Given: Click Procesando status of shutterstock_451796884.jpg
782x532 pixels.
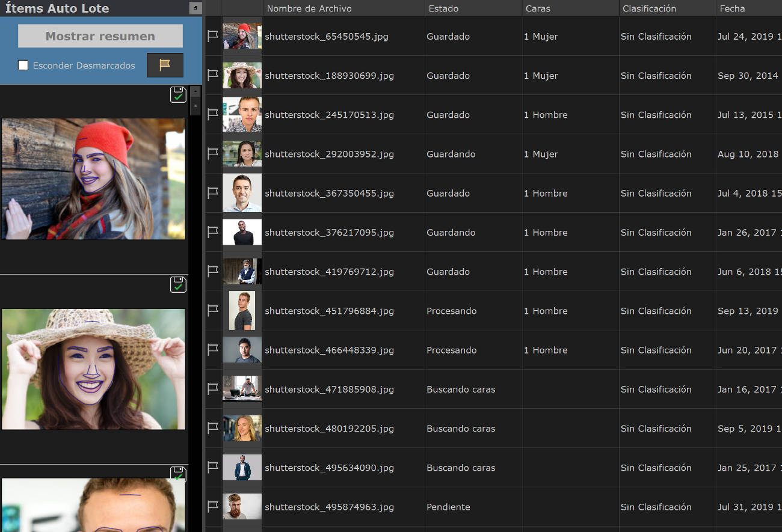Looking at the screenshot, I should click(452, 311).
